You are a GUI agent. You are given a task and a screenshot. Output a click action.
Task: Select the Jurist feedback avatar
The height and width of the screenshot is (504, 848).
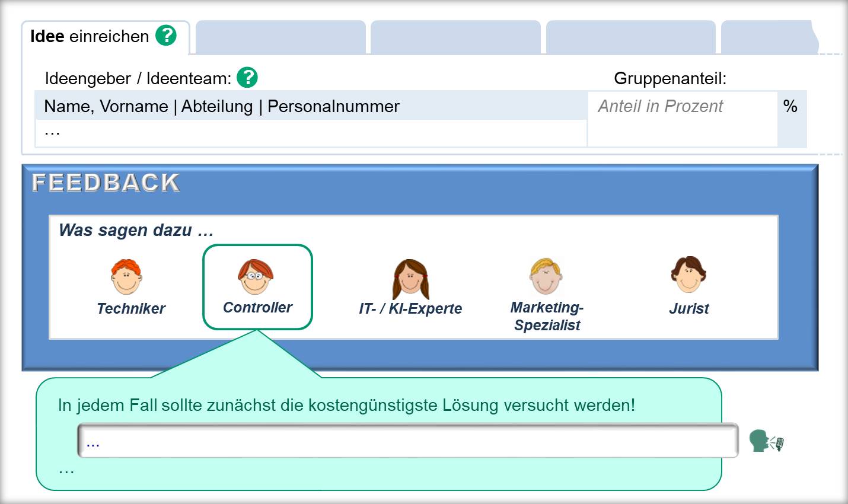coord(688,276)
